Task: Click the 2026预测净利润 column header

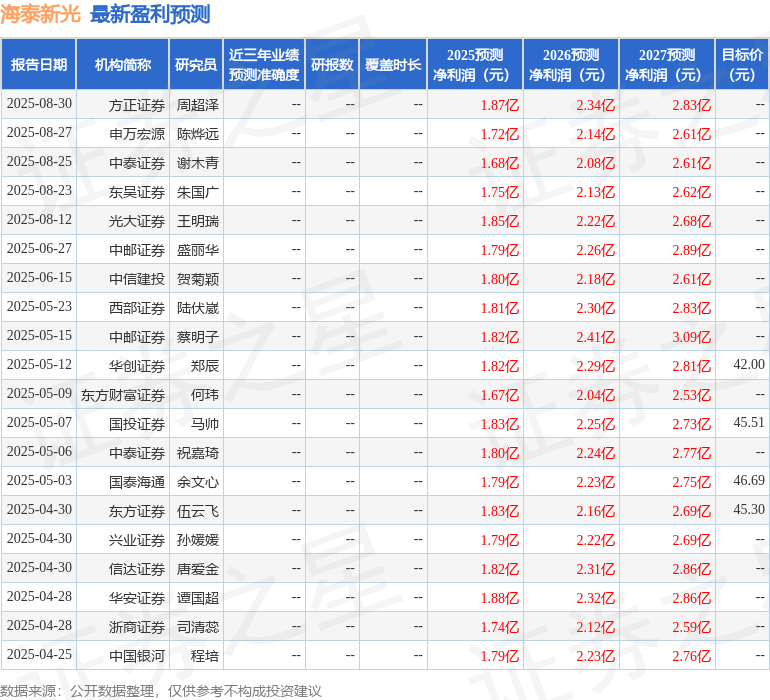Action: 571,64
